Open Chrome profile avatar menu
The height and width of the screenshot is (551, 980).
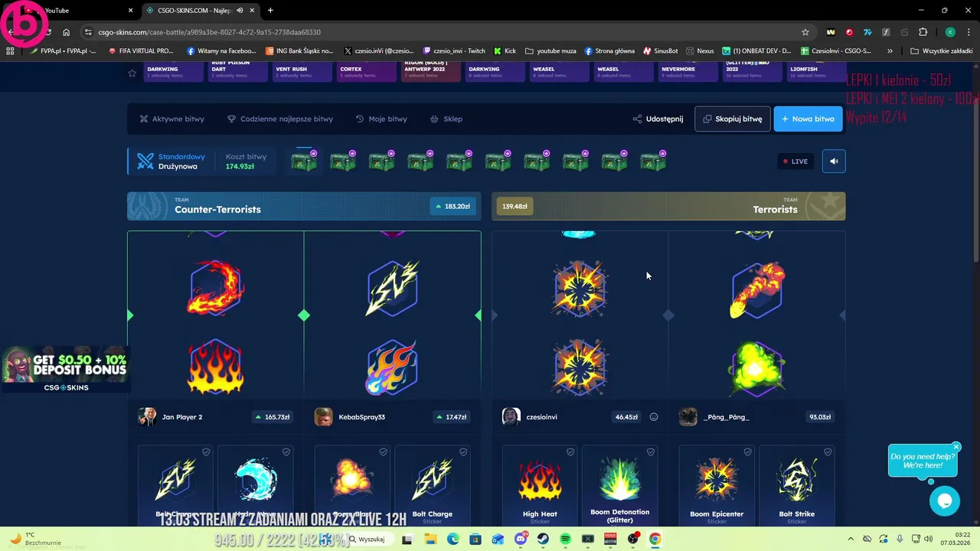coord(950,32)
